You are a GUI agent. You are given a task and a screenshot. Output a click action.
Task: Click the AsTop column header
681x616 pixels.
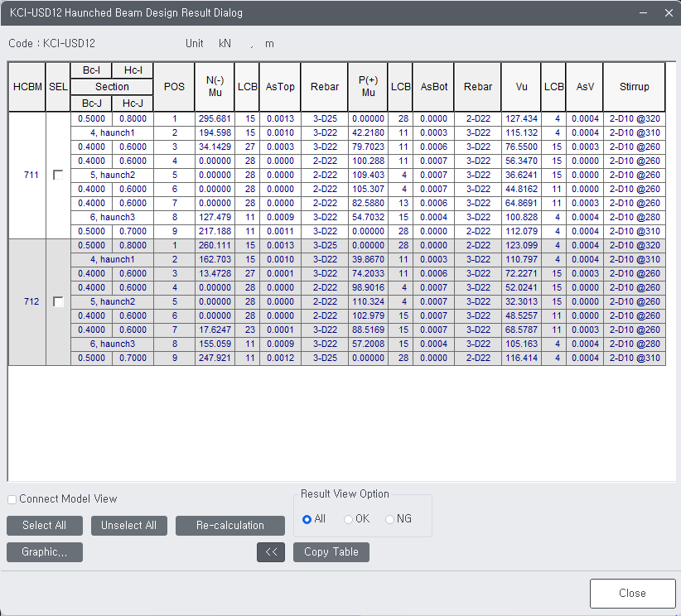click(x=280, y=87)
